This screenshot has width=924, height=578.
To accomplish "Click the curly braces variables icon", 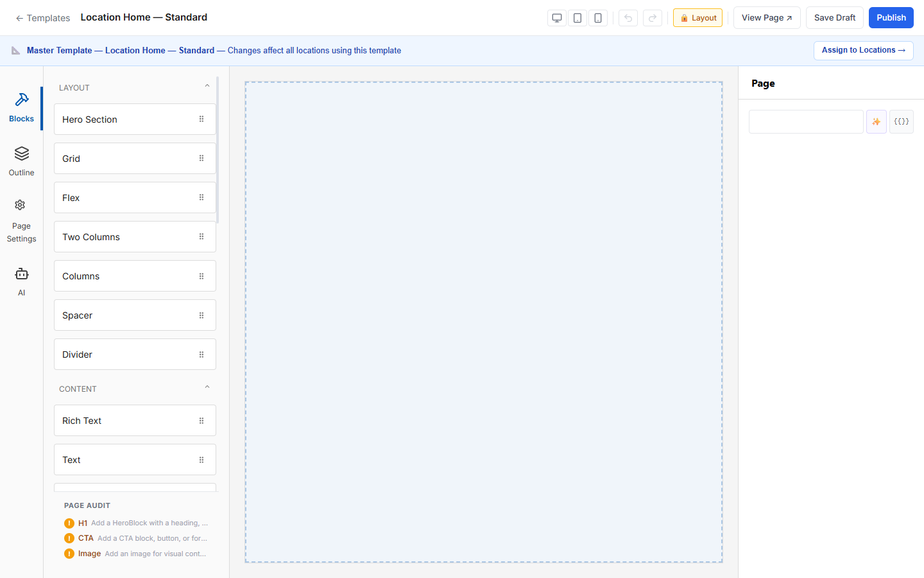I will (902, 121).
